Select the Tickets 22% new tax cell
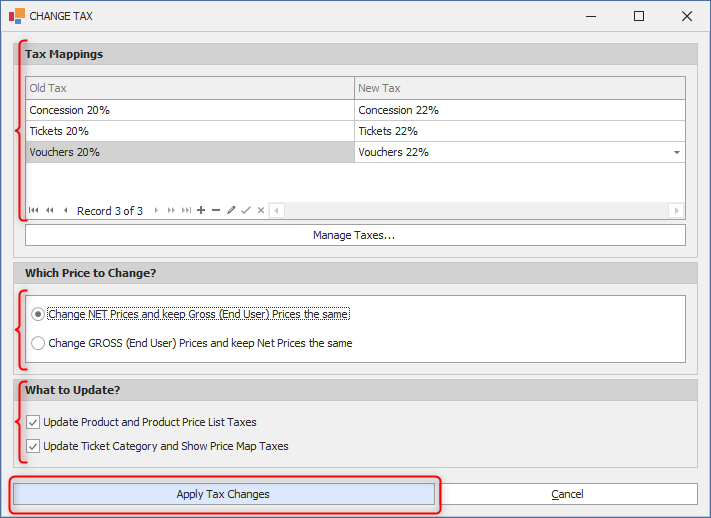The image size is (711, 518). [x=520, y=131]
